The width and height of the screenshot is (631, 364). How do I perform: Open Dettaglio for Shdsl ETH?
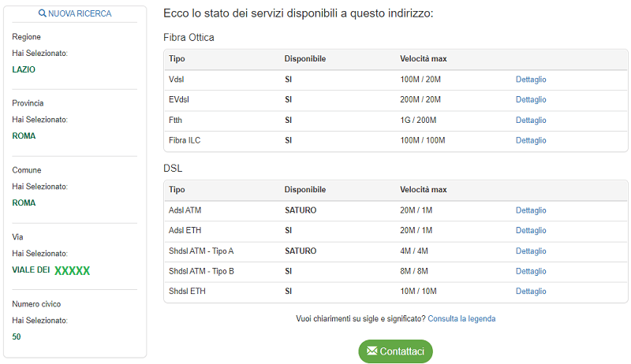click(531, 292)
